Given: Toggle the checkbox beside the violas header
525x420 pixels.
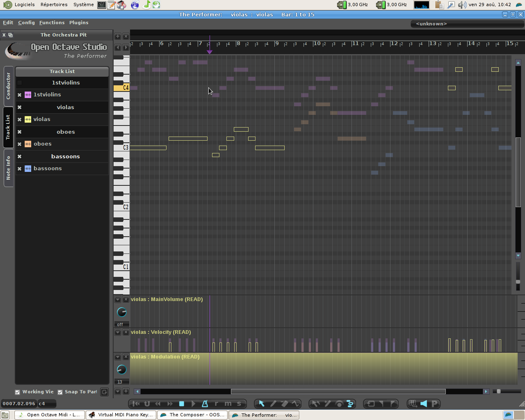Looking at the screenshot, I should pyautogui.click(x=19, y=107).
